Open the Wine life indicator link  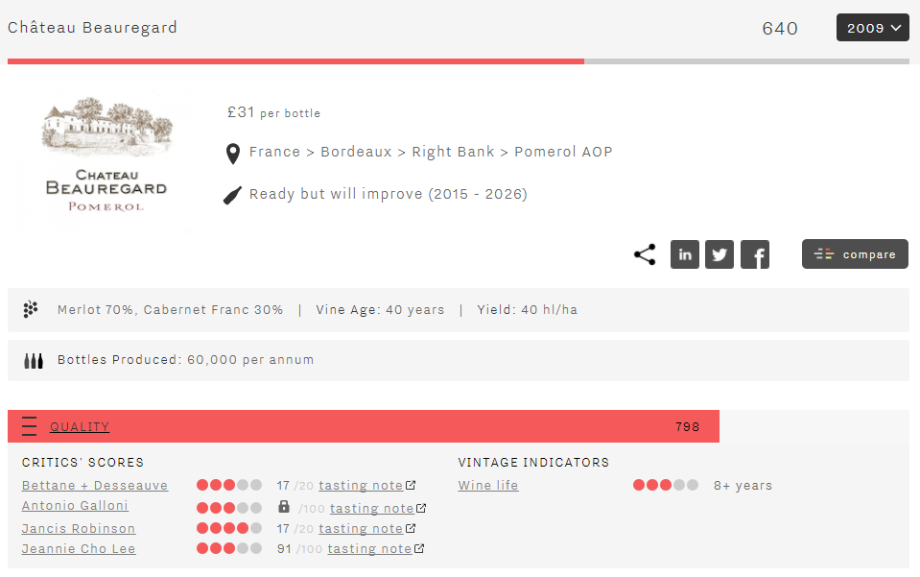tap(488, 485)
